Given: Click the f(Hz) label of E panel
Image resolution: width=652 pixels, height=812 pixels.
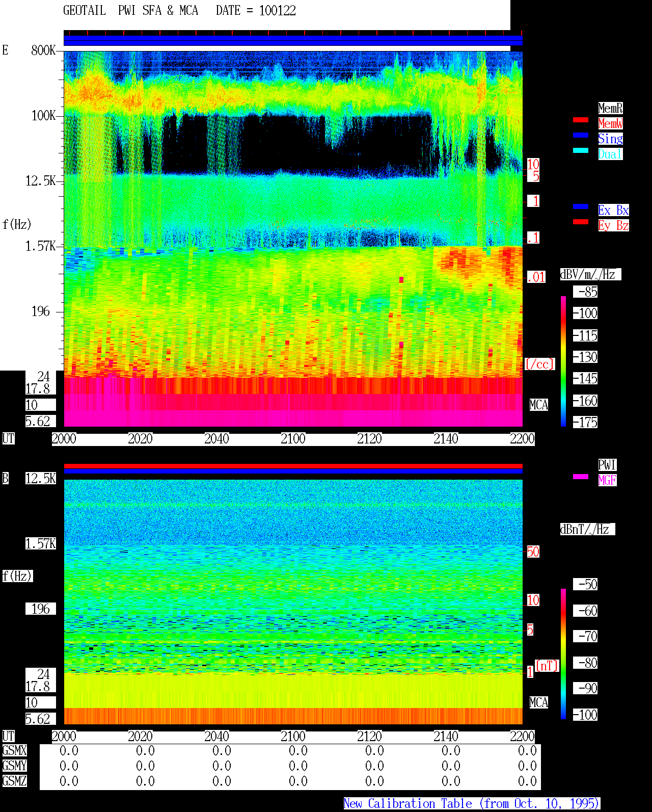Looking at the screenshot, I should coord(17,225).
